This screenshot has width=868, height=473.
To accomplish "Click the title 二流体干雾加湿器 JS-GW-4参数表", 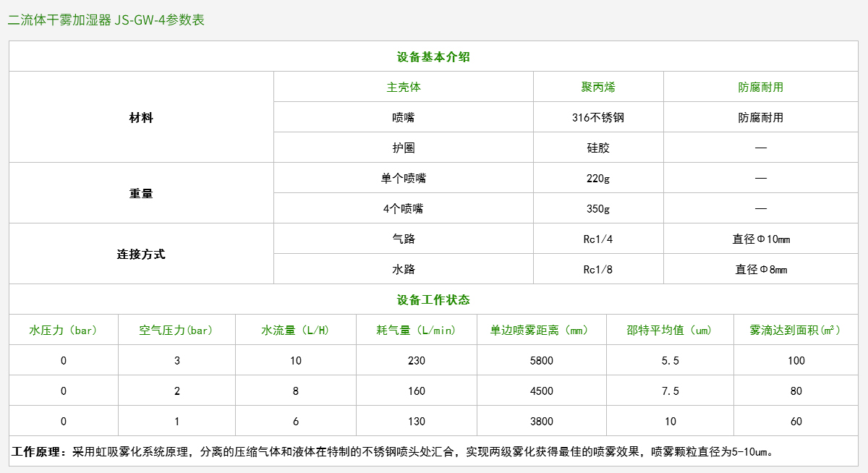I will 106,20.
